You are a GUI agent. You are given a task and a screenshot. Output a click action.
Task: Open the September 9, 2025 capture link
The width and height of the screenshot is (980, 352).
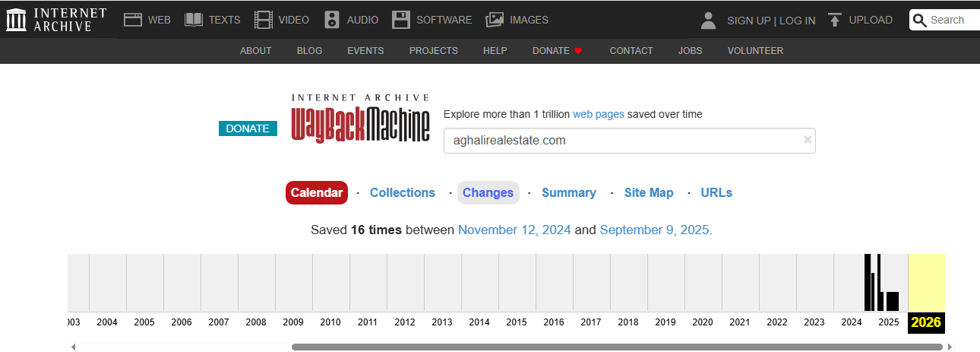point(655,230)
